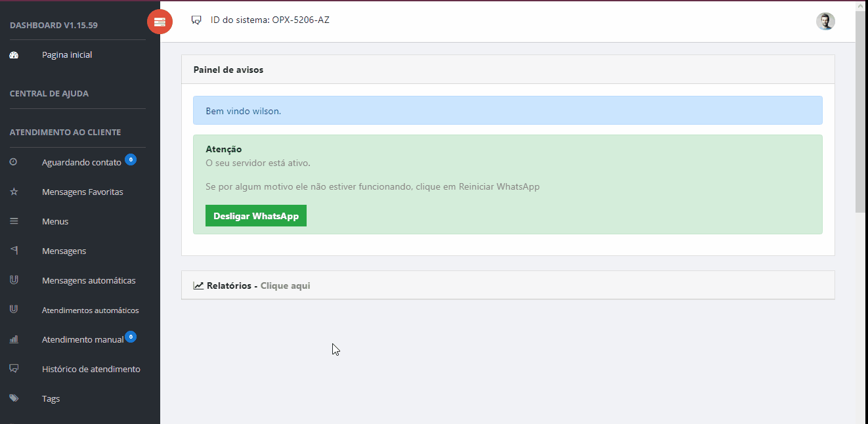The width and height of the screenshot is (868, 424).
Task: Click the hamburger icon beside Menus
Action: tap(14, 221)
